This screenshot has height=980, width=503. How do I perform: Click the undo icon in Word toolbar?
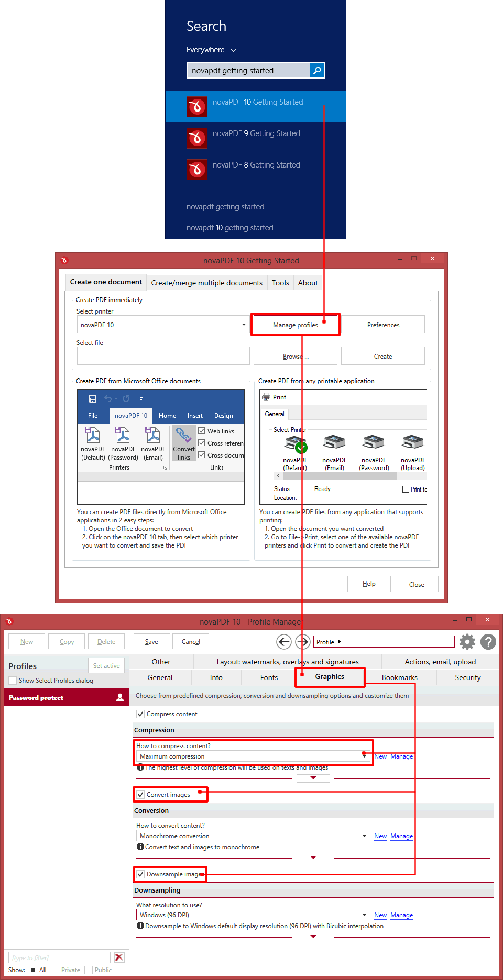coord(108,399)
